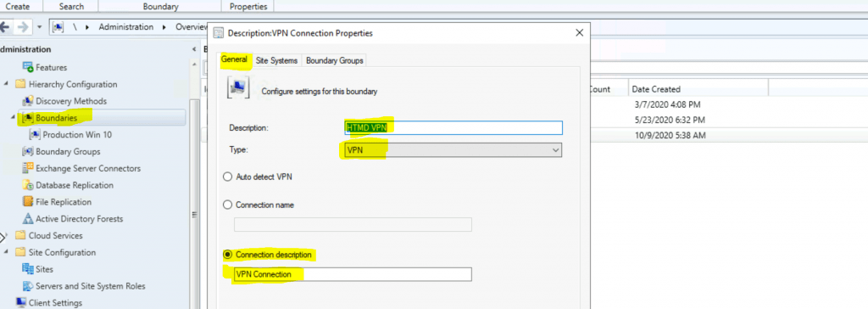868x309 pixels.
Task: Click the disabled Connection name field
Action: (x=353, y=224)
